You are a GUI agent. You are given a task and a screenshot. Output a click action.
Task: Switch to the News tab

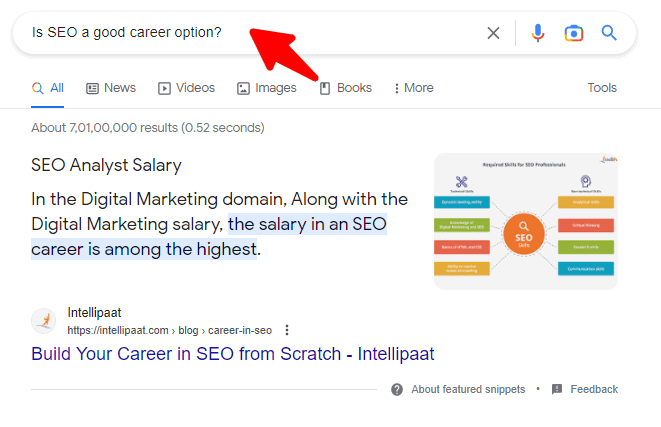pos(110,88)
